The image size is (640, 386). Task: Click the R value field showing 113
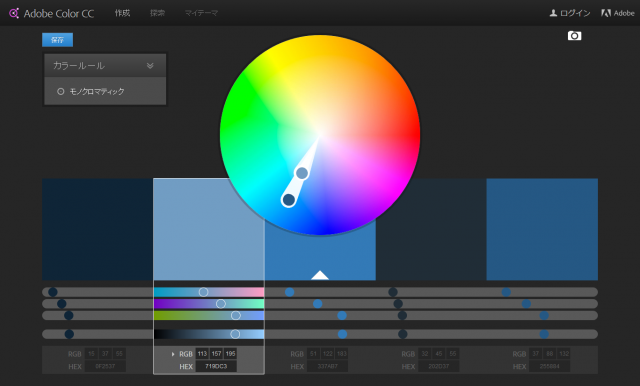(x=202, y=354)
